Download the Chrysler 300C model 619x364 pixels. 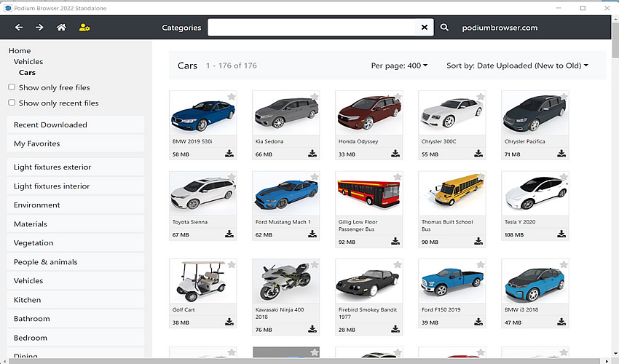click(478, 153)
